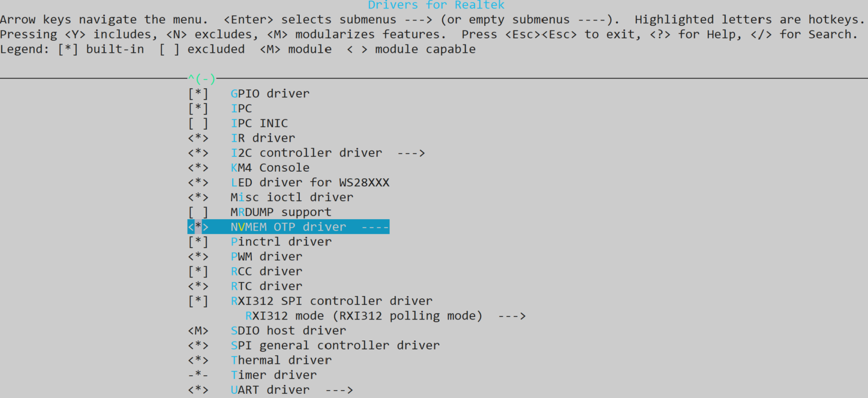The width and height of the screenshot is (868, 398).
Task: Toggle the RXI312 SPI controller checkbox
Action: (x=198, y=301)
